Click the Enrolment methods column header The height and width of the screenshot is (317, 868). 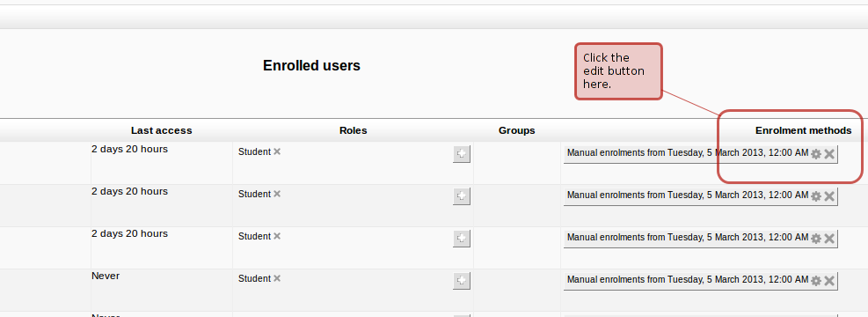tap(803, 131)
